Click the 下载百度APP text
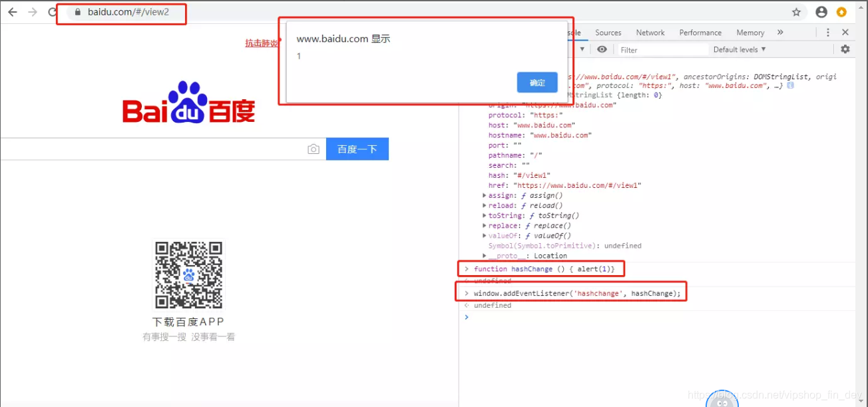The width and height of the screenshot is (868, 407). [x=188, y=322]
